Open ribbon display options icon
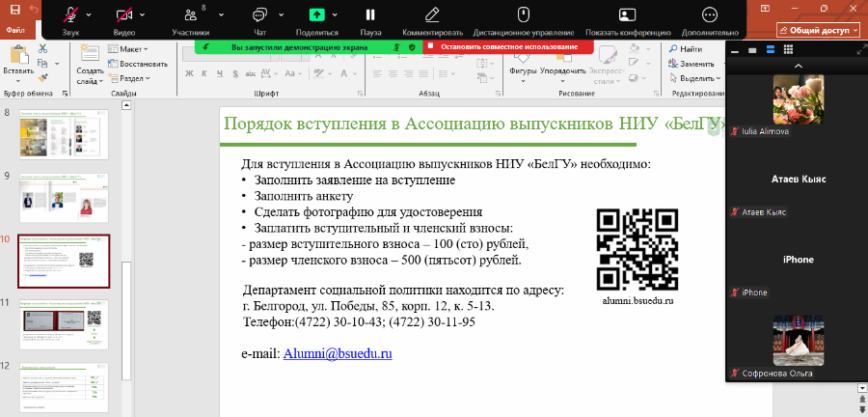 [766, 9]
